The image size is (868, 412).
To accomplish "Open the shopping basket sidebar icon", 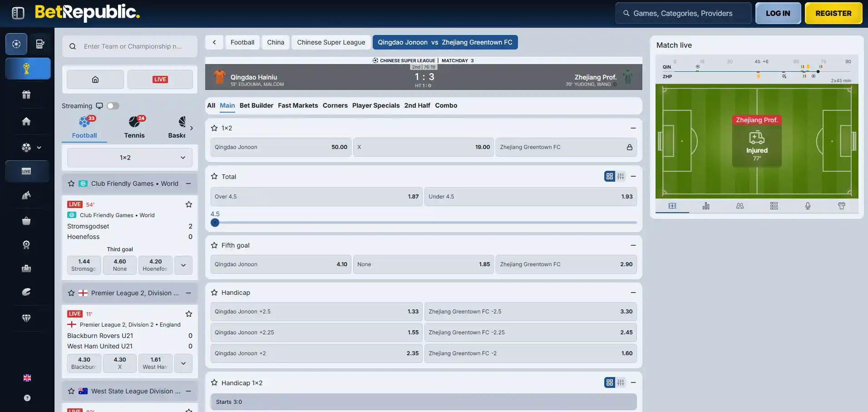I will [26, 221].
